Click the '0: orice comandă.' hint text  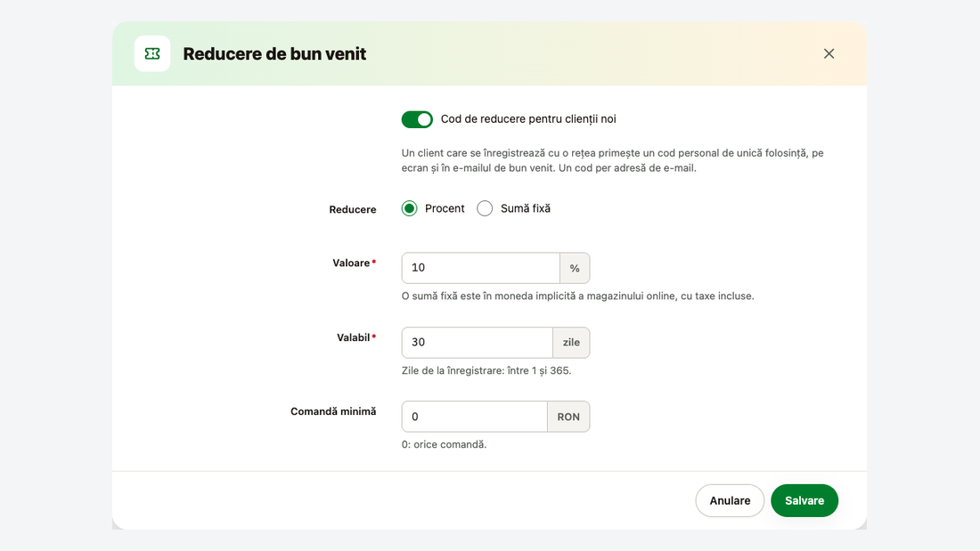444,444
